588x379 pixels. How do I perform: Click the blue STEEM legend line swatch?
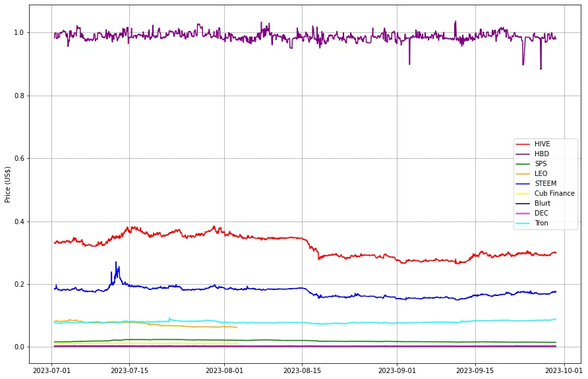523,184
